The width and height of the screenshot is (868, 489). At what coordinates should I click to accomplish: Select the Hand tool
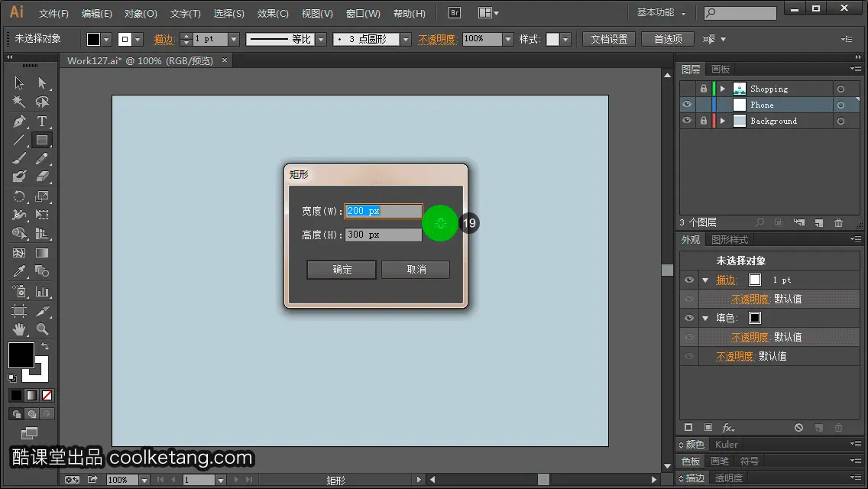point(19,329)
